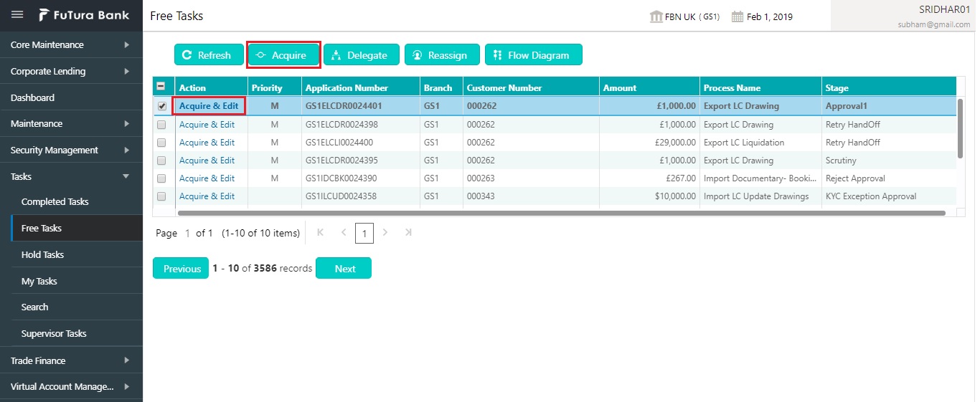Image resolution: width=980 pixels, height=402 pixels.
Task: Click the Reassign button
Action: 442,55
